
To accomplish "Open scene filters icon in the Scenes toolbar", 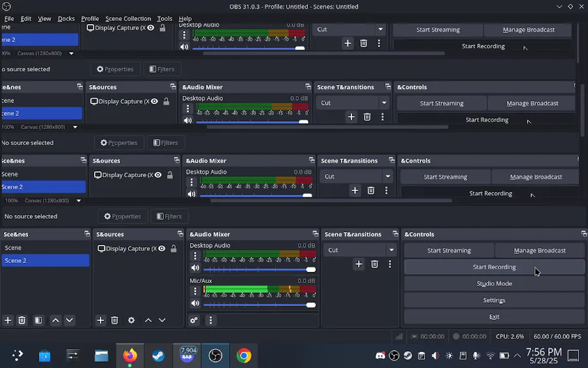I will coord(39,320).
